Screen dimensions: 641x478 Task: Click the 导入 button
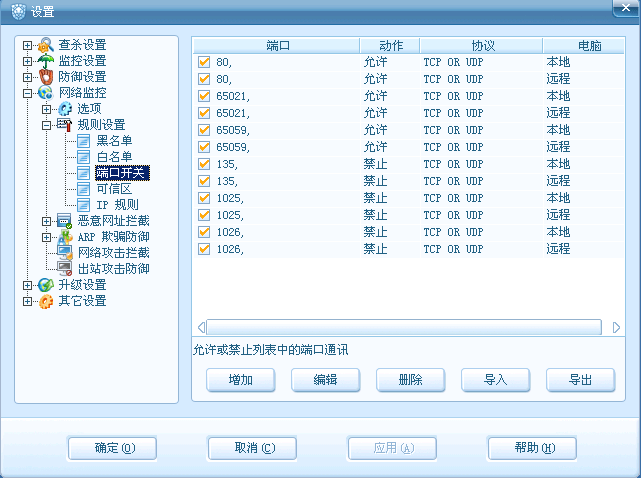[495, 380]
